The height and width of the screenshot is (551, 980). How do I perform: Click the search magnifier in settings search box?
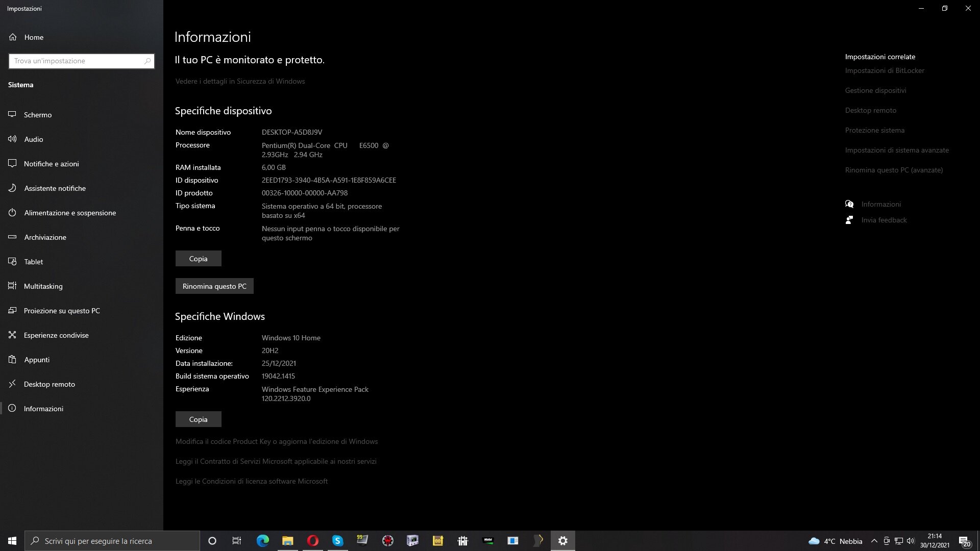tap(148, 61)
